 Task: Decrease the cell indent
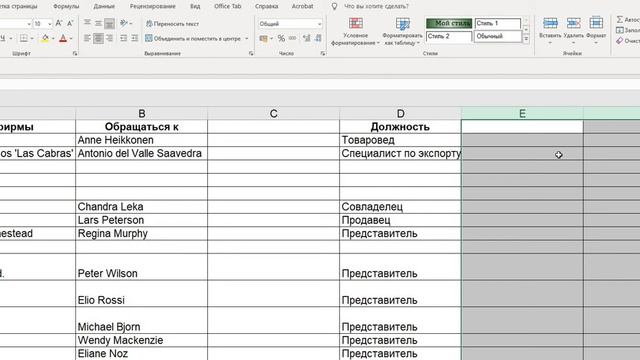124,39
